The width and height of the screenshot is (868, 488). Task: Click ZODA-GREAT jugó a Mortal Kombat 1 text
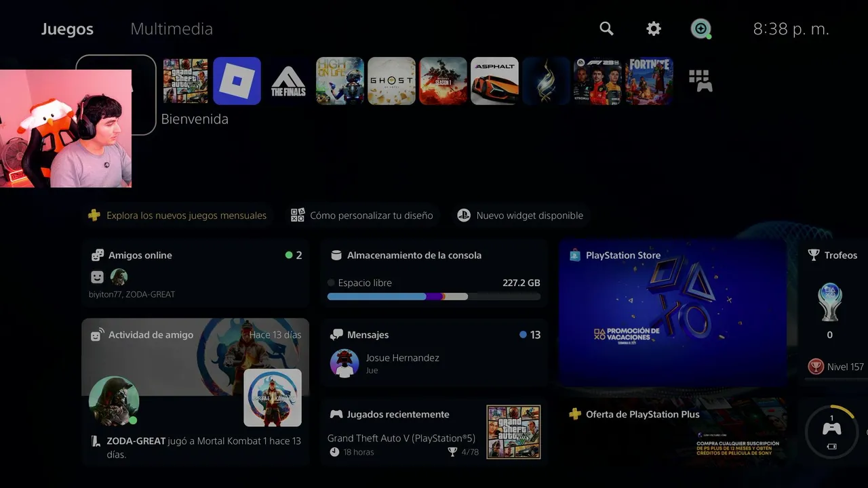click(204, 447)
